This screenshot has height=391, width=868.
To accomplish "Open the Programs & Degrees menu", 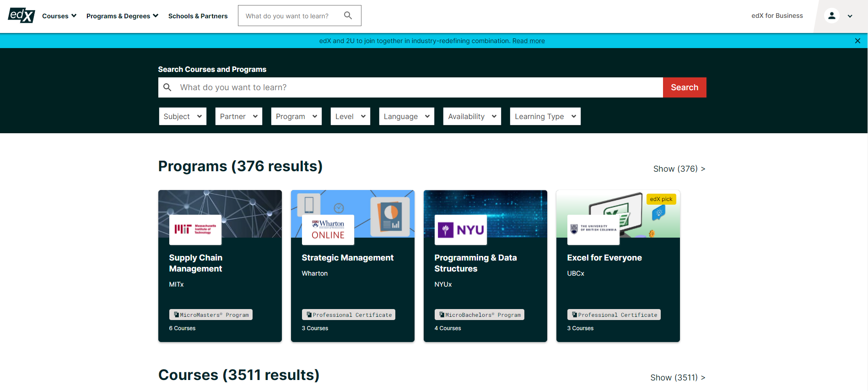I will tap(122, 16).
